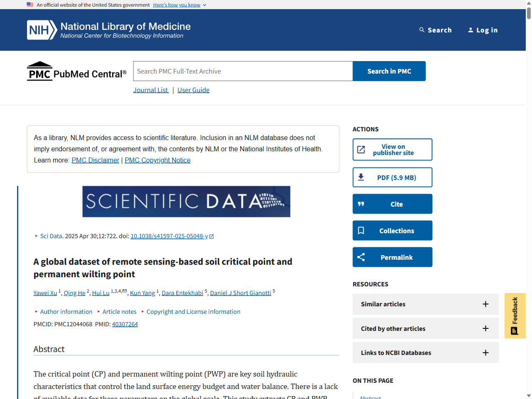Expand Cited by other articles section
The height and width of the screenshot is (399, 532).
[485, 328]
